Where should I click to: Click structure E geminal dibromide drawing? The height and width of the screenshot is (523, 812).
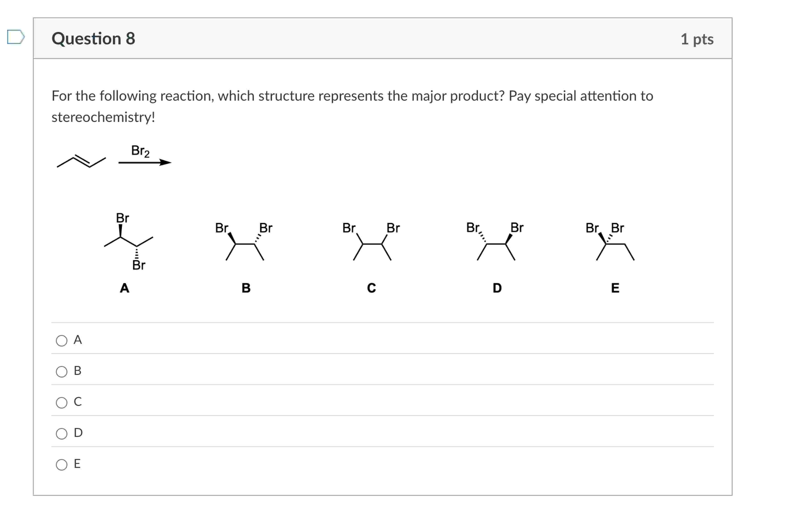610,241
